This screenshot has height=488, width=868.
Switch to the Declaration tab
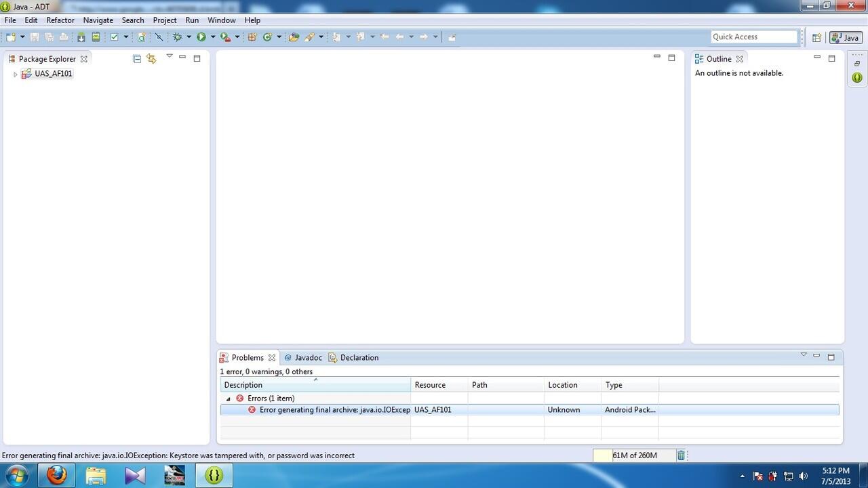(x=354, y=357)
